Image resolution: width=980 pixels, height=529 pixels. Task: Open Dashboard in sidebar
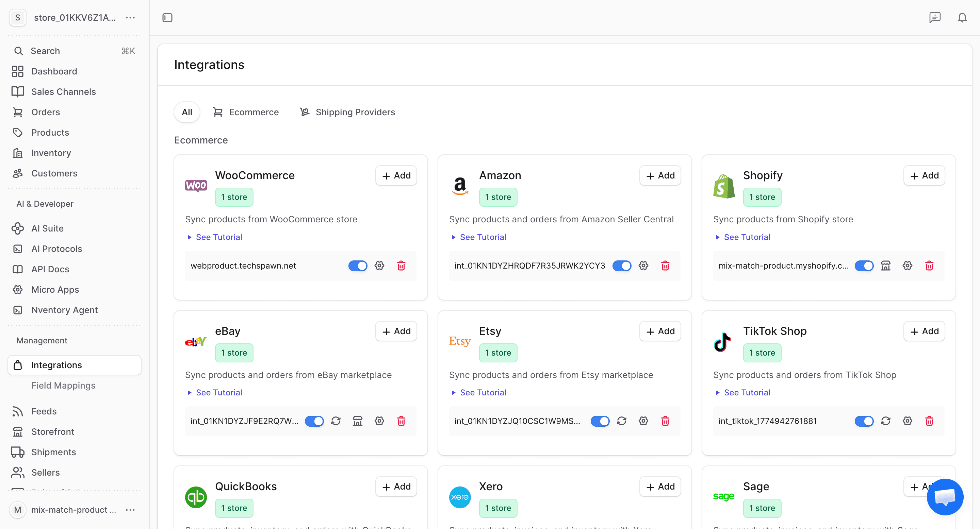pyautogui.click(x=75, y=71)
